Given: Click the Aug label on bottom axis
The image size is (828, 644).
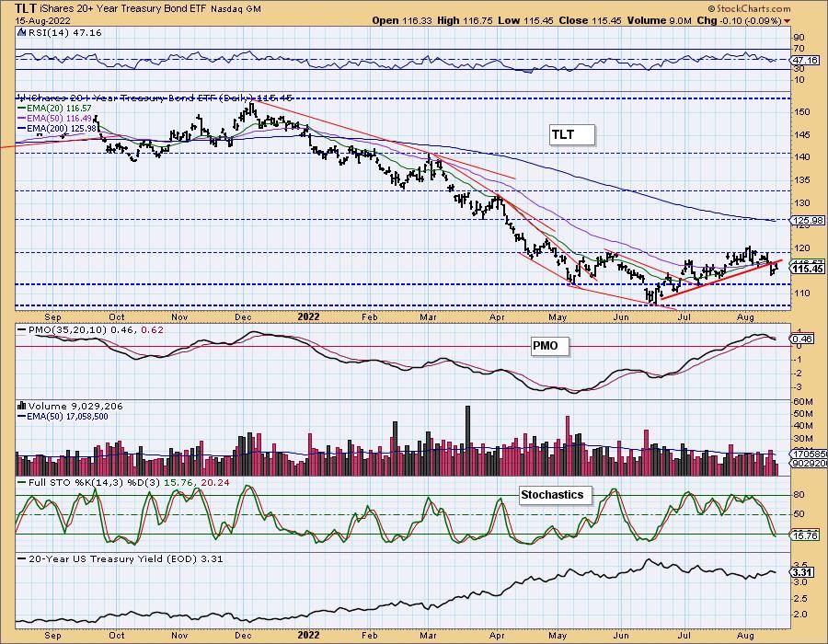Looking at the screenshot, I should coord(745,635).
